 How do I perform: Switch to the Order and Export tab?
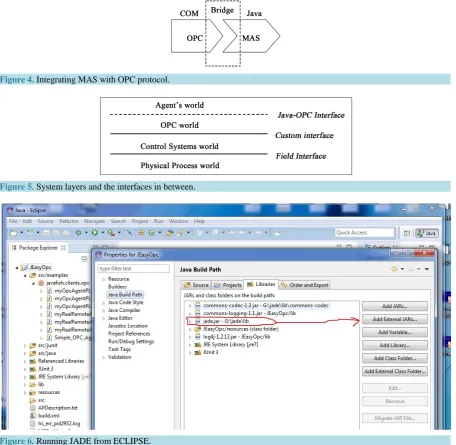(x=304, y=285)
